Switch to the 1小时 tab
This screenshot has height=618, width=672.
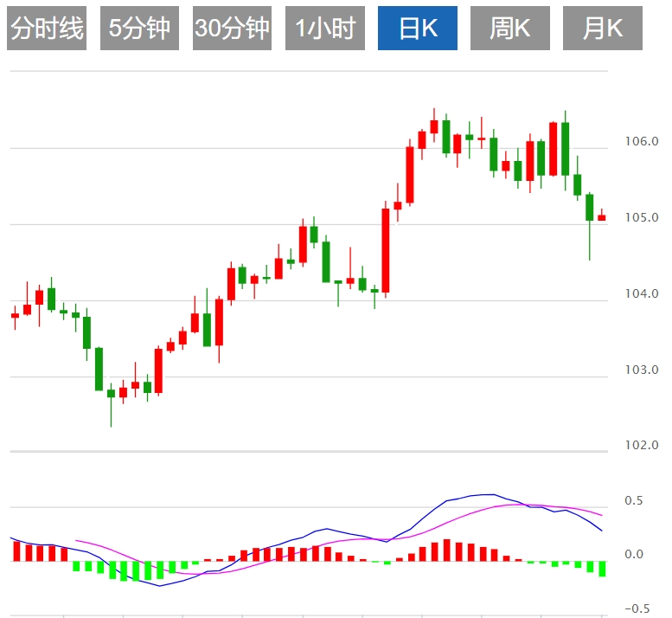pyautogui.click(x=324, y=29)
